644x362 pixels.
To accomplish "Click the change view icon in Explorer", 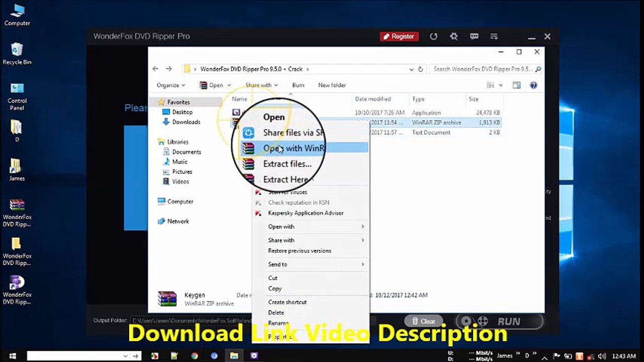I will coord(491,85).
